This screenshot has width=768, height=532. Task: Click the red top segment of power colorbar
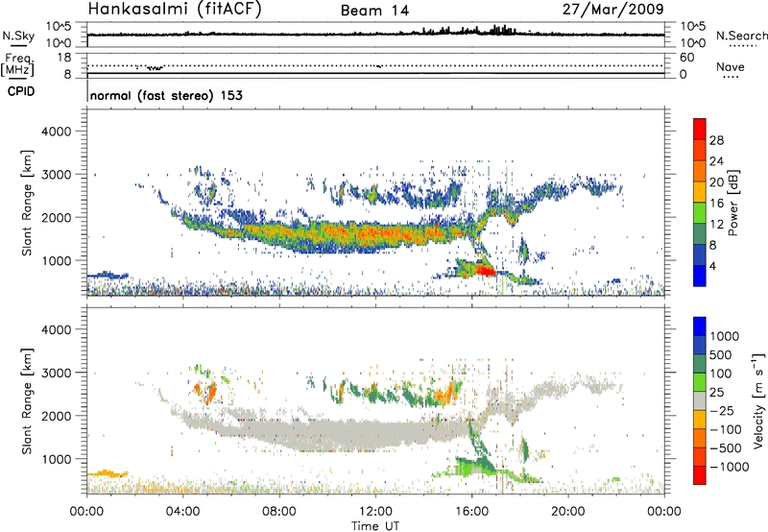(x=700, y=129)
